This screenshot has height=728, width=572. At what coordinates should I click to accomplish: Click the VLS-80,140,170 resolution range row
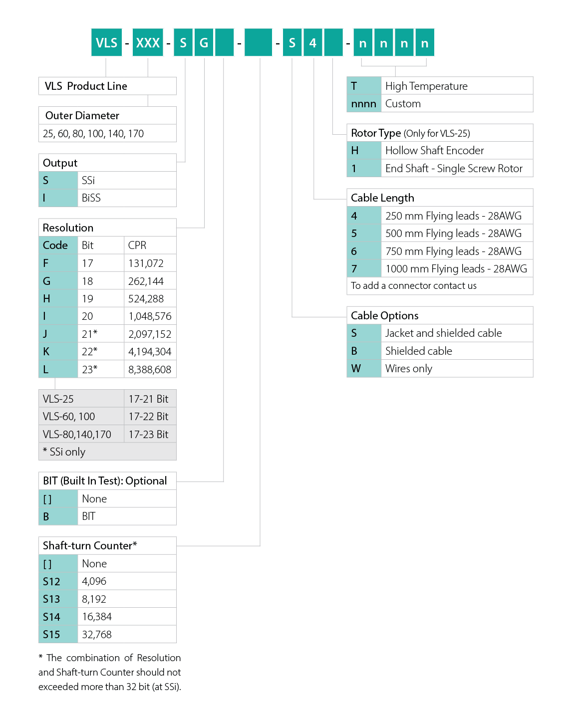click(77, 435)
